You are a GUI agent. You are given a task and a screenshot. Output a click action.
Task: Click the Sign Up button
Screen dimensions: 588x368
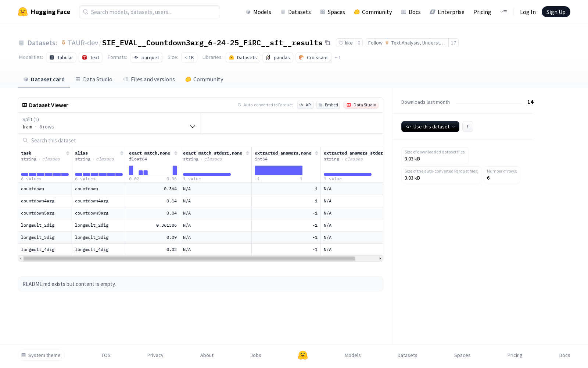[x=556, y=12]
